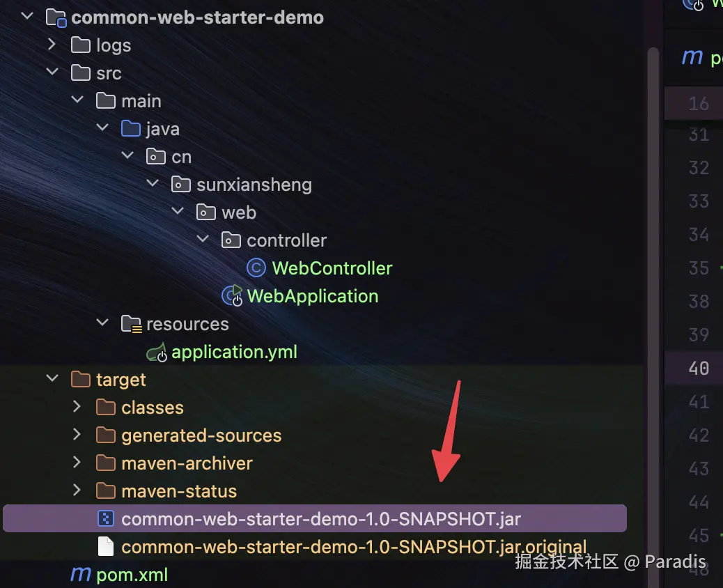Viewport: 723px width, 588px height.
Task: Click the blue java source root folder icon
Action: (x=131, y=129)
